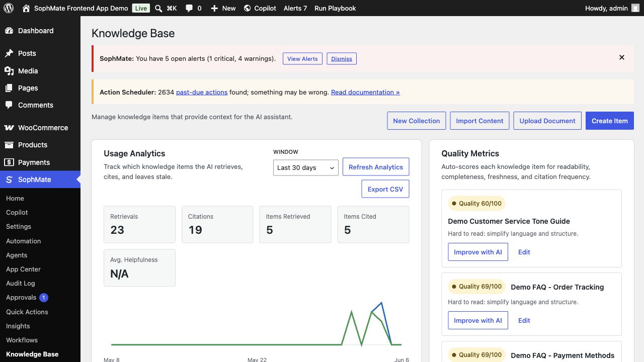
Task: Open the Insights submenu item
Action: click(18, 326)
